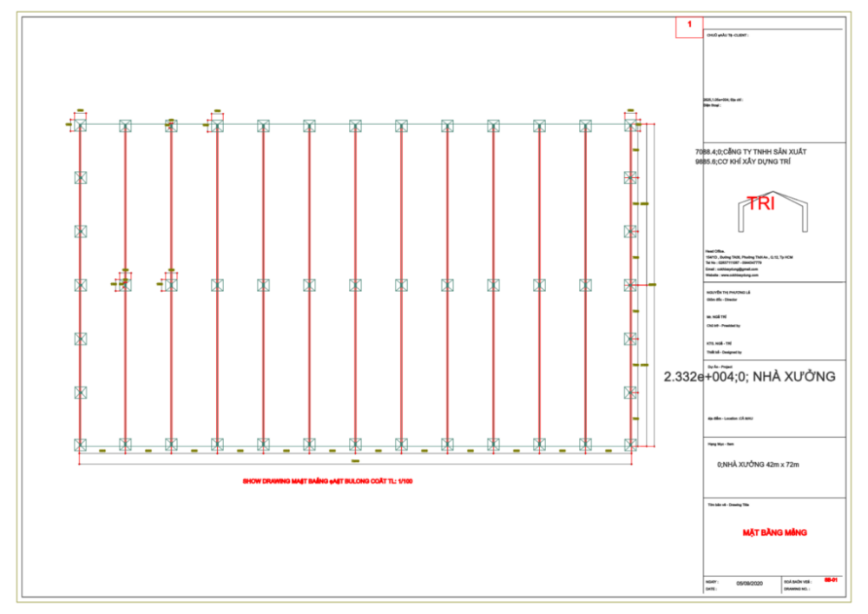Click the 'DRAWING NO.' label
The height and width of the screenshot is (614, 868).
tap(797, 589)
